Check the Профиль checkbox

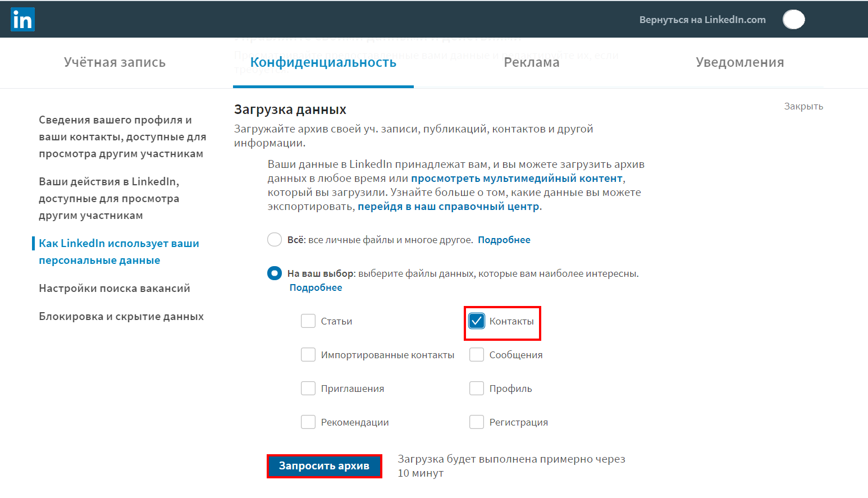[x=477, y=389]
